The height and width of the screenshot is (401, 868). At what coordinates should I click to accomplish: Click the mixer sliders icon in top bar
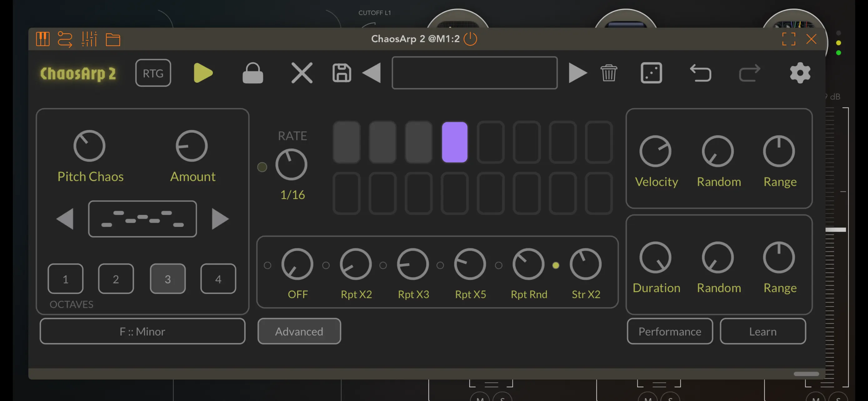(89, 39)
